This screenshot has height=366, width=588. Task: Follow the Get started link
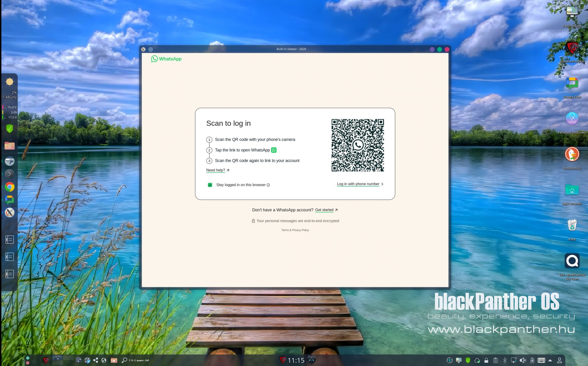[324, 210]
